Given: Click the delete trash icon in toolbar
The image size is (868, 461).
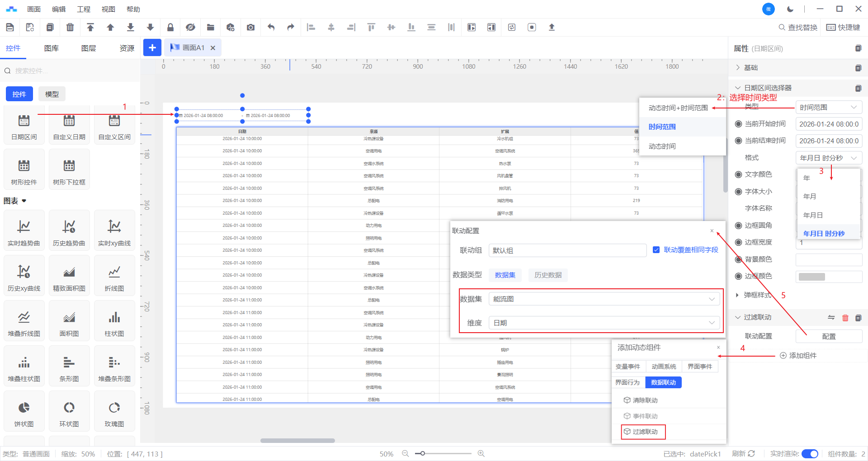Looking at the screenshot, I should (x=70, y=28).
